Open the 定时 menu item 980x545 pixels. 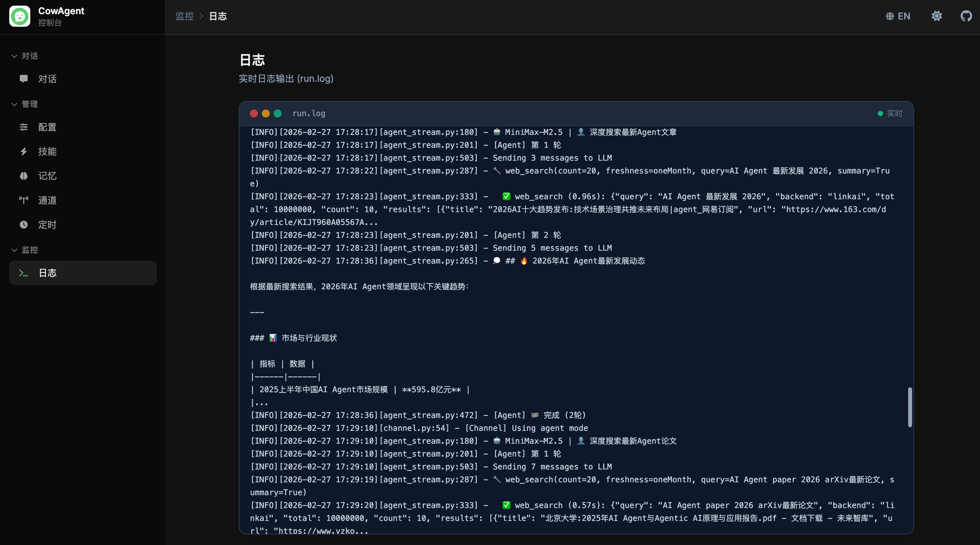[47, 225]
